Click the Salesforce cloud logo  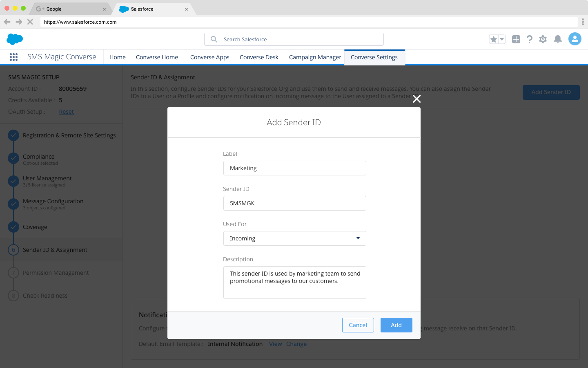[x=15, y=39]
